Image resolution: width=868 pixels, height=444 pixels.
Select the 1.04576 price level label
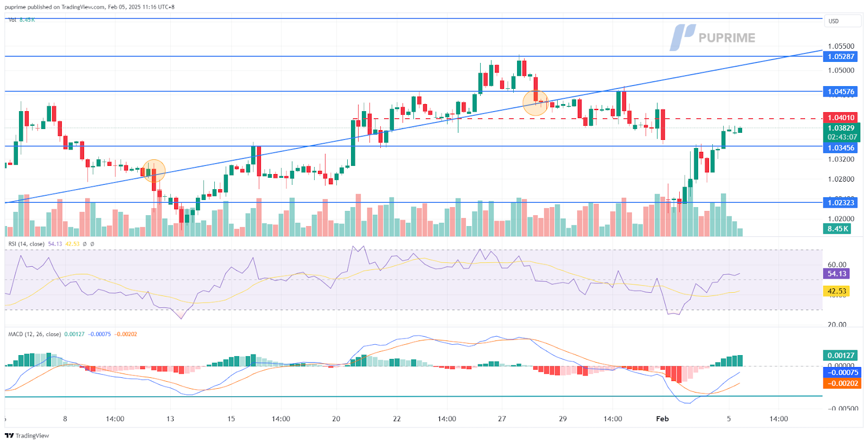pos(841,92)
